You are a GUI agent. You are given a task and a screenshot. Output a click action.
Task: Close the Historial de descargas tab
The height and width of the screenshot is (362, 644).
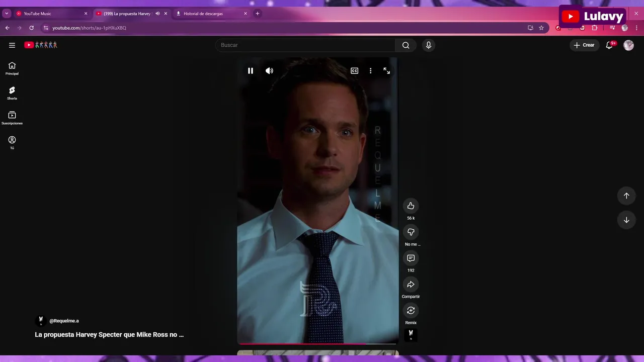coord(246,14)
